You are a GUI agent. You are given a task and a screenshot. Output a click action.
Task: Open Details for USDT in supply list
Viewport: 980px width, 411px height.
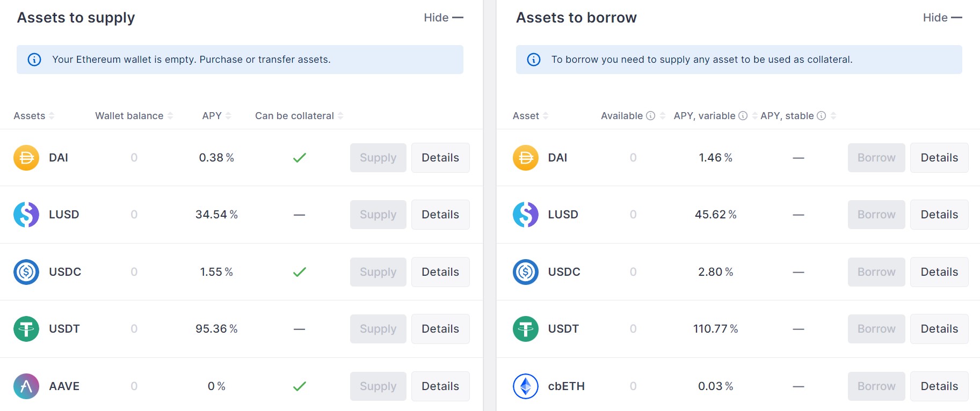pyautogui.click(x=440, y=328)
